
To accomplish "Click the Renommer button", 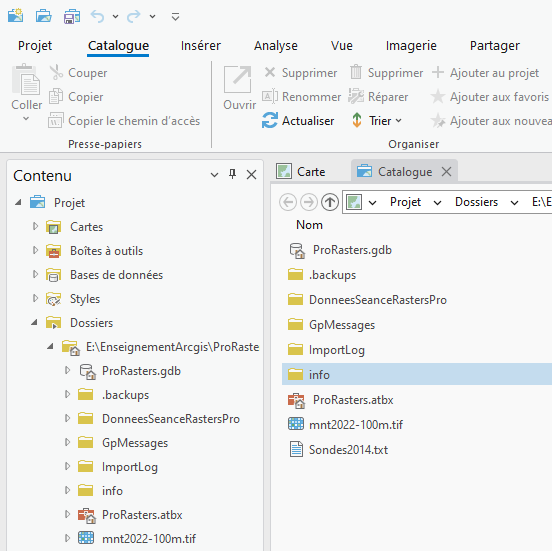I will (301, 97).
